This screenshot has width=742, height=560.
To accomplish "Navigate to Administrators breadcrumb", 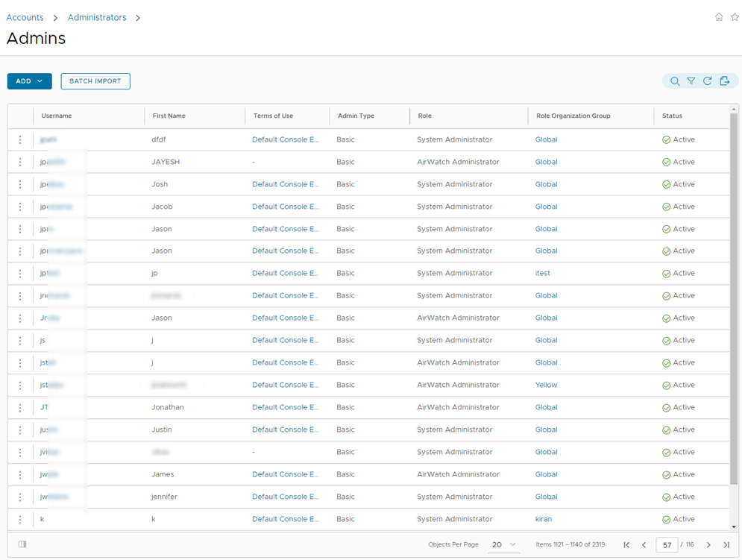I will (x=97, y=17).
